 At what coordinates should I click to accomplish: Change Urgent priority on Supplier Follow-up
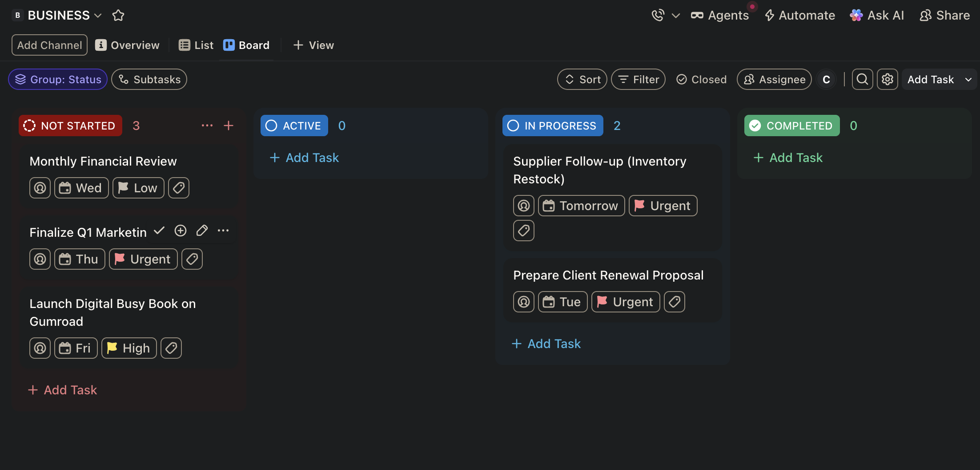click(x=663, y=206)
